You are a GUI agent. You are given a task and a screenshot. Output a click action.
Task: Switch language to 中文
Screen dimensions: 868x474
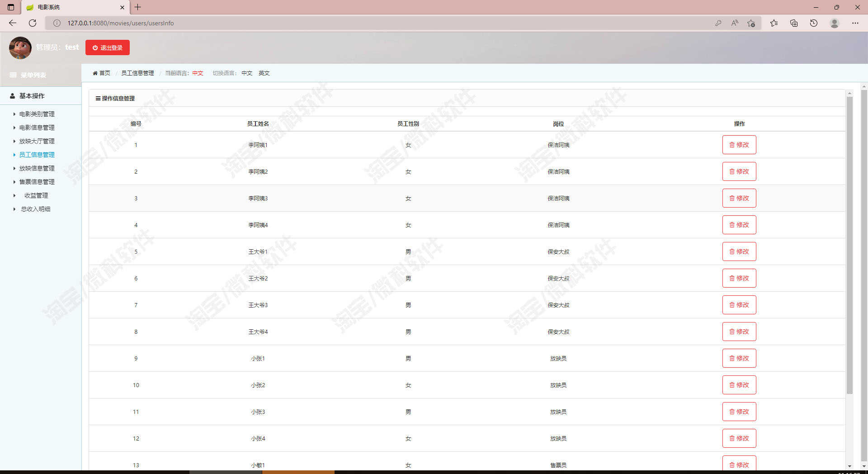point(247,73)
